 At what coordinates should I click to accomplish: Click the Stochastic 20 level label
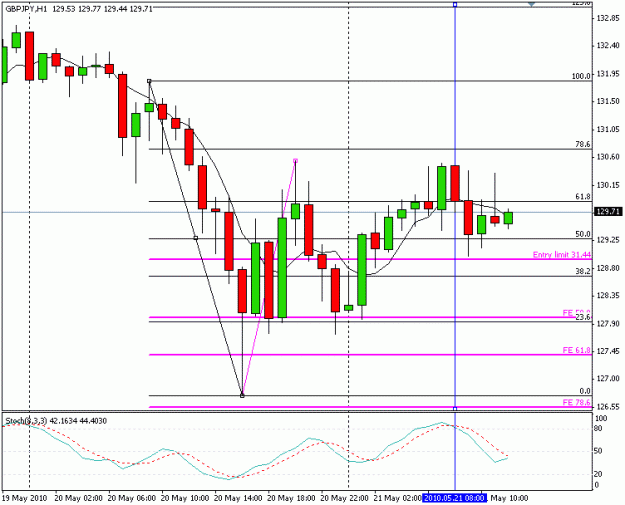[x=599, y=474]
